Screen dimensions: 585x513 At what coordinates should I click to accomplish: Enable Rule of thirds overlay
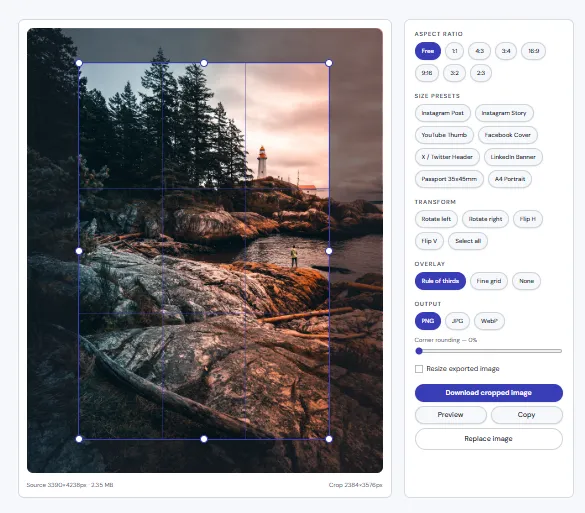pyautogui.click(x=440, y=281)
